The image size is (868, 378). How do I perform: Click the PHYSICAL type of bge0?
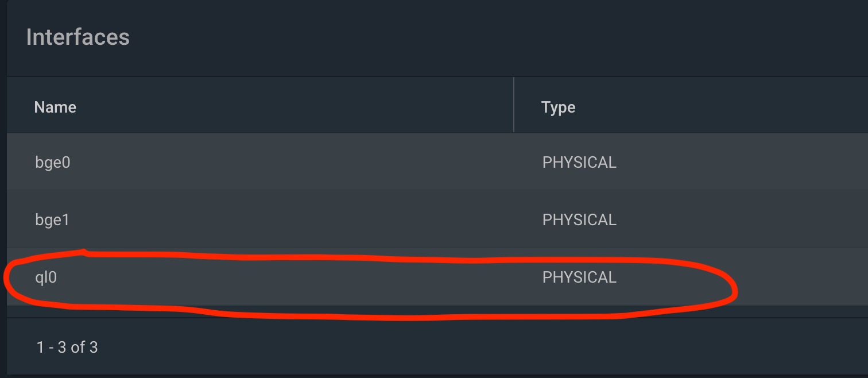click(x=579, y=163)
